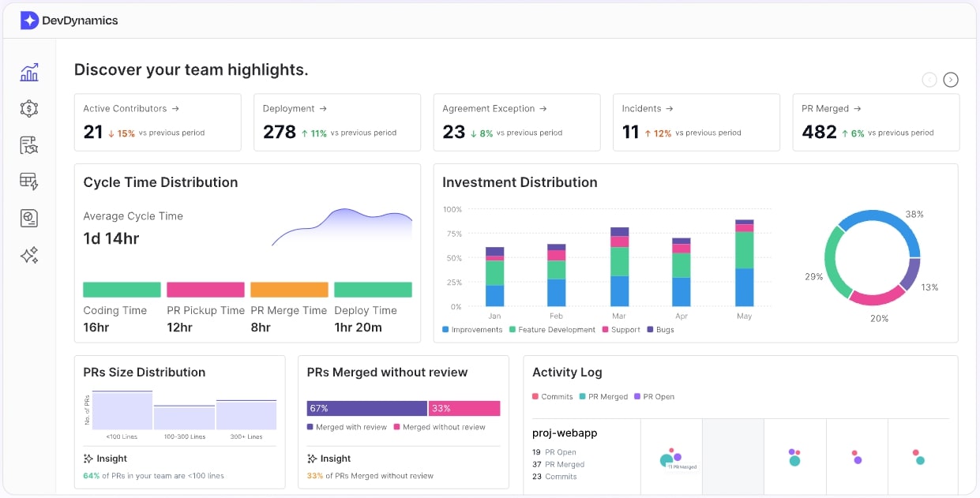Go to next highlights with right arrow
This screenshot has height=498, width=980.
(951, 79)
